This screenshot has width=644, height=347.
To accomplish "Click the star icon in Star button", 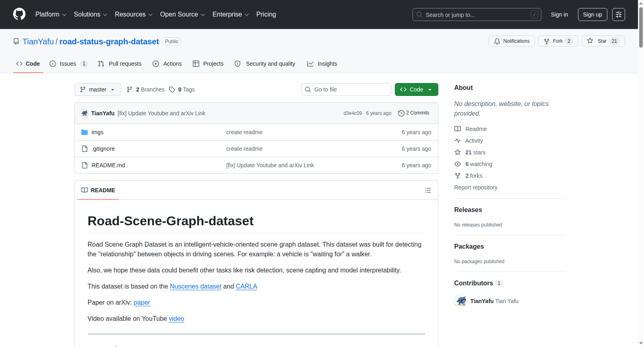I will coord(590,41).
